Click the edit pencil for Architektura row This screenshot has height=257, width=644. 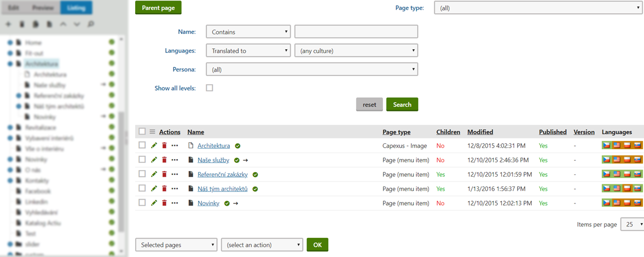(x=154, y=145)
